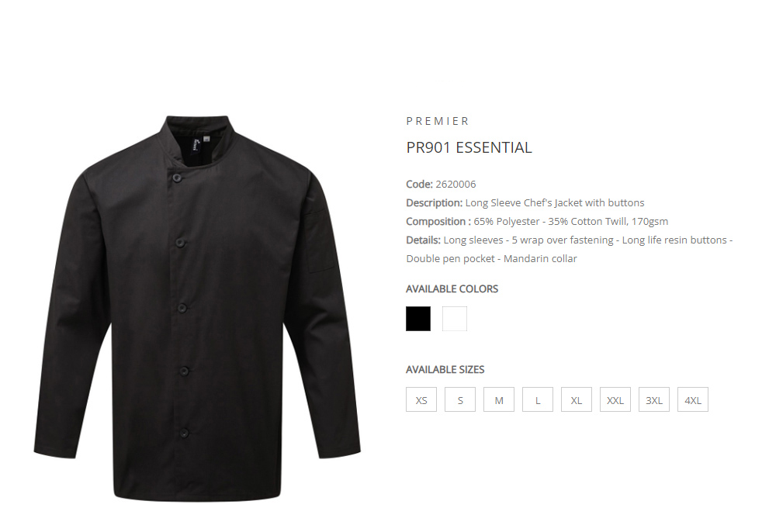
Task: Click the PREMIER brand name
Action: click(438, 121)
